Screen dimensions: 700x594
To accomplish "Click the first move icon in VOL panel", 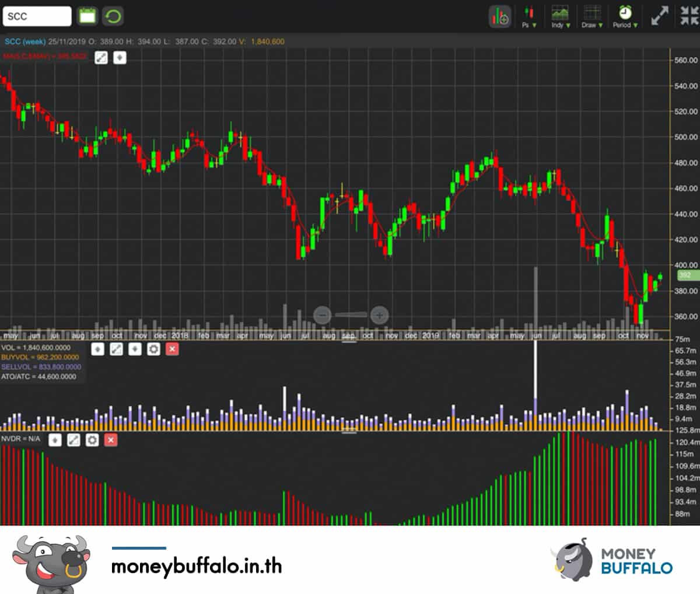I will pyautogui.click(x=97, y=349).
